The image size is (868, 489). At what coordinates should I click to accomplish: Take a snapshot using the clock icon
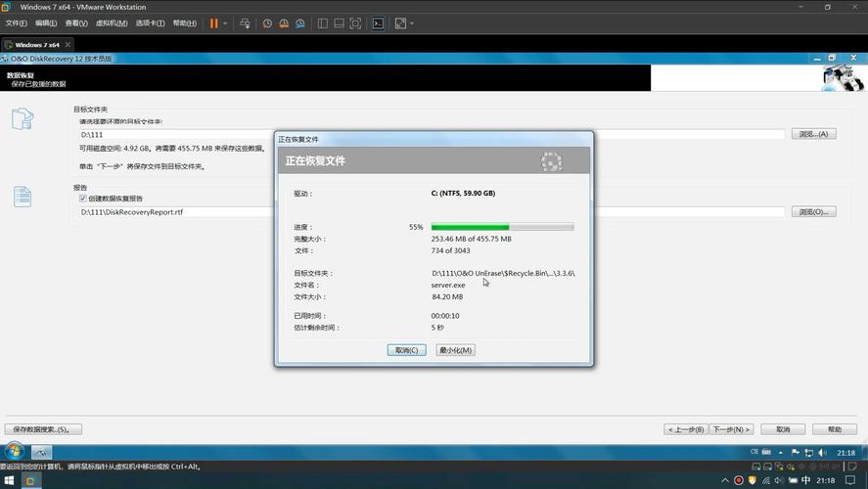pyautogui.click(x=267, y=23)
